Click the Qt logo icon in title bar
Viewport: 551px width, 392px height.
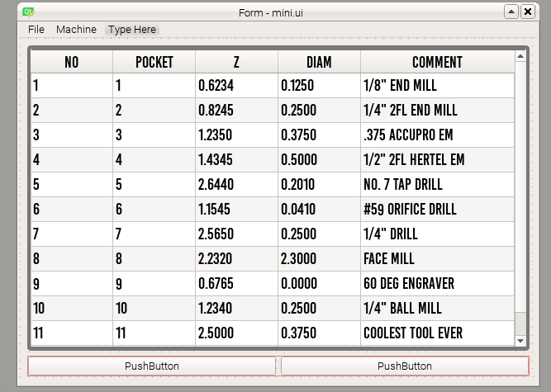28,12
